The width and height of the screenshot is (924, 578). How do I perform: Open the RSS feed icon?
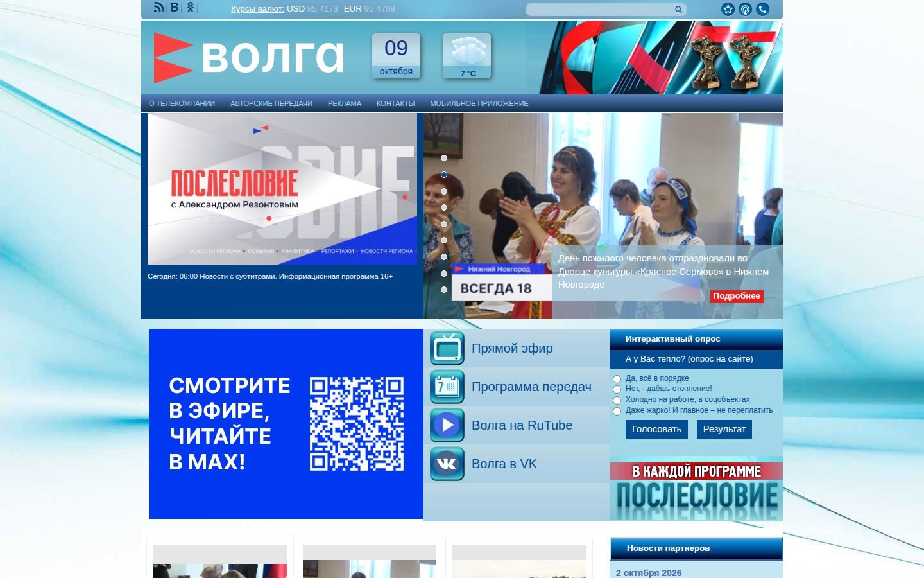(159, 8)
